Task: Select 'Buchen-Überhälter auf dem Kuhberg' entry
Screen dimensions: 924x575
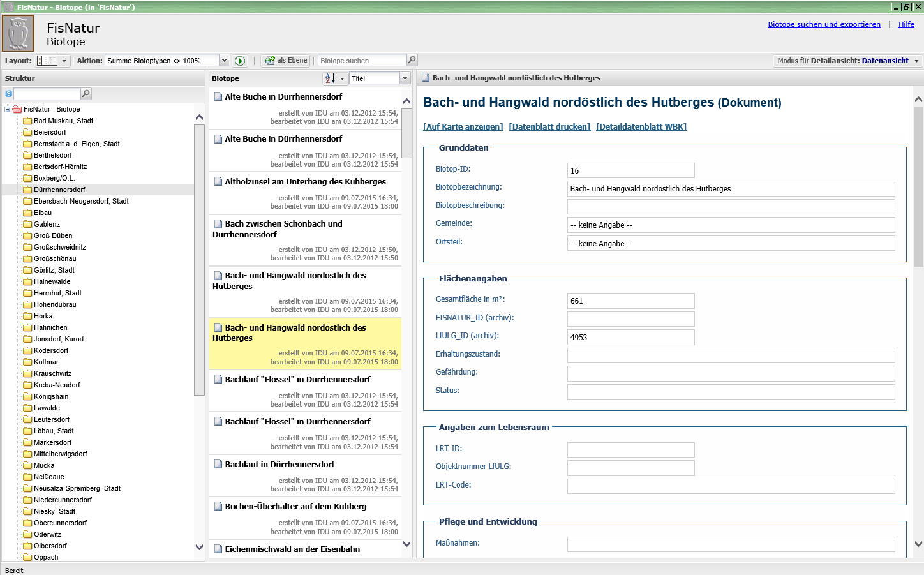Action: [x=305, y=518]
